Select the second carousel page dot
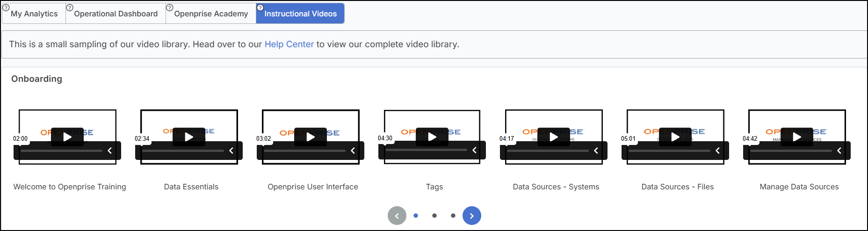Screen dimensions: 868x231 434,216
